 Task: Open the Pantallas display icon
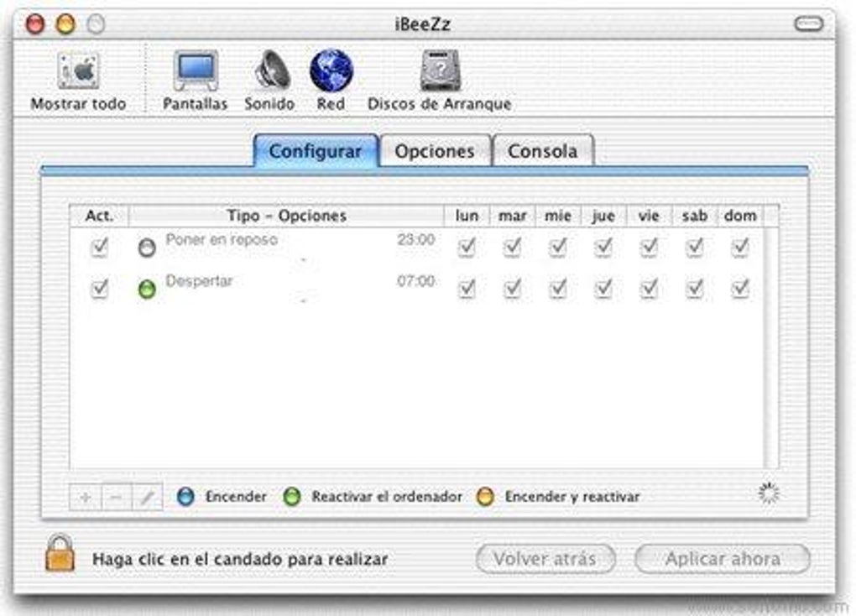pos(196,71)
